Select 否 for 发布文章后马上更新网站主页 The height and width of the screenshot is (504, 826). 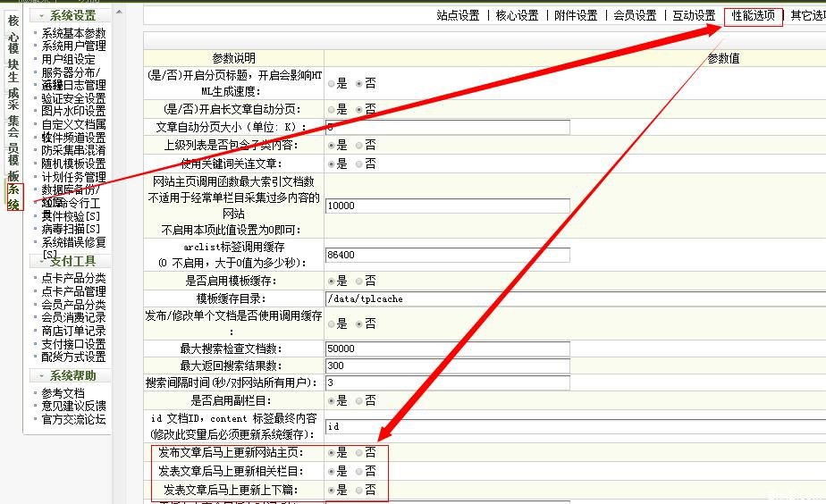pos(359,453)
